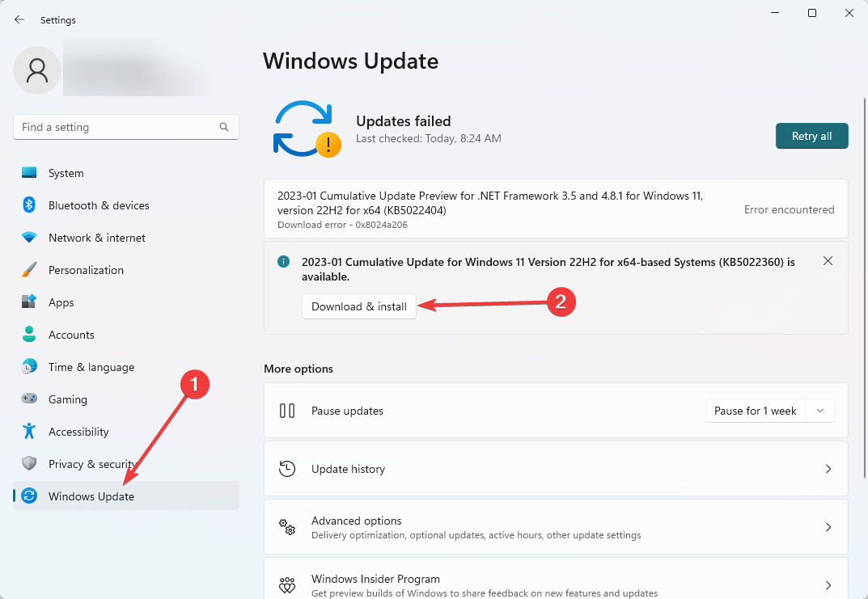Click the 'Settings' window title text
The width and height of the screenshot is (868, 599).
(x=58, y=20)
